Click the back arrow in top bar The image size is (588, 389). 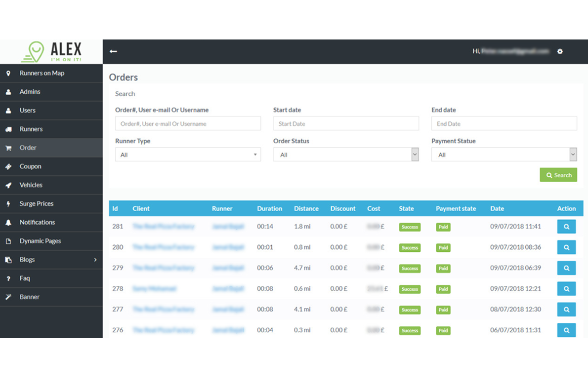tap(113, 51)
